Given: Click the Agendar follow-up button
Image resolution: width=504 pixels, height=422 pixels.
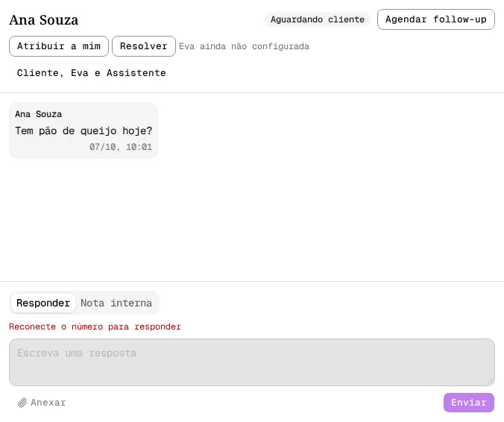Looking at the screenshot, I should click(x=436, y=19).
